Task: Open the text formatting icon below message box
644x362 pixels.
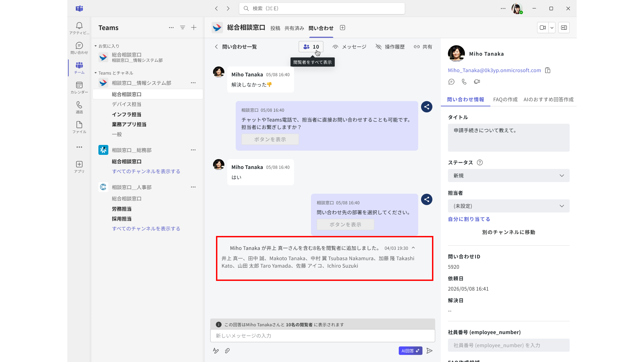Action: coord(216,351)
